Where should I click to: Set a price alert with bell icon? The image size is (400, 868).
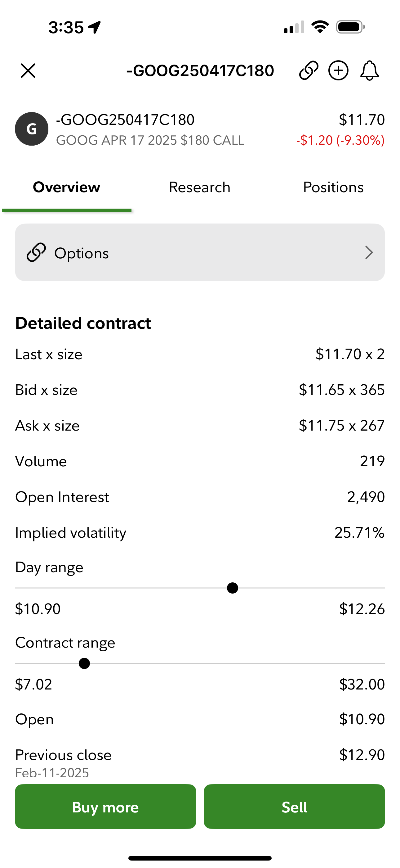[x=369, y=70]
